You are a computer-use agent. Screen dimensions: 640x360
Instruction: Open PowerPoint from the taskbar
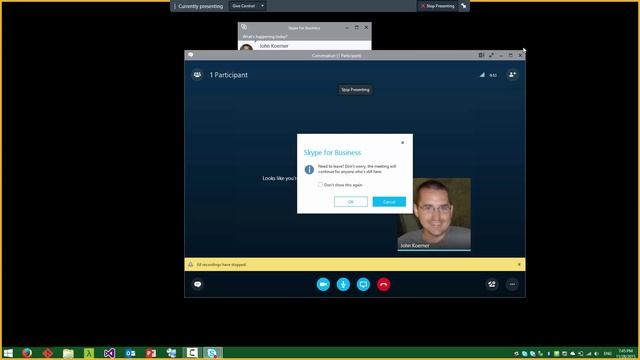pyautogui.click(x=151, y=353)
